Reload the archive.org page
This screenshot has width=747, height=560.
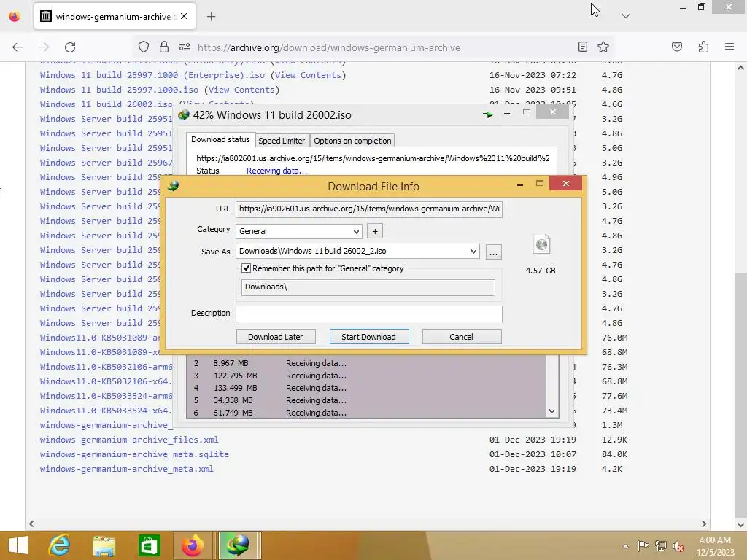point(70,47)
